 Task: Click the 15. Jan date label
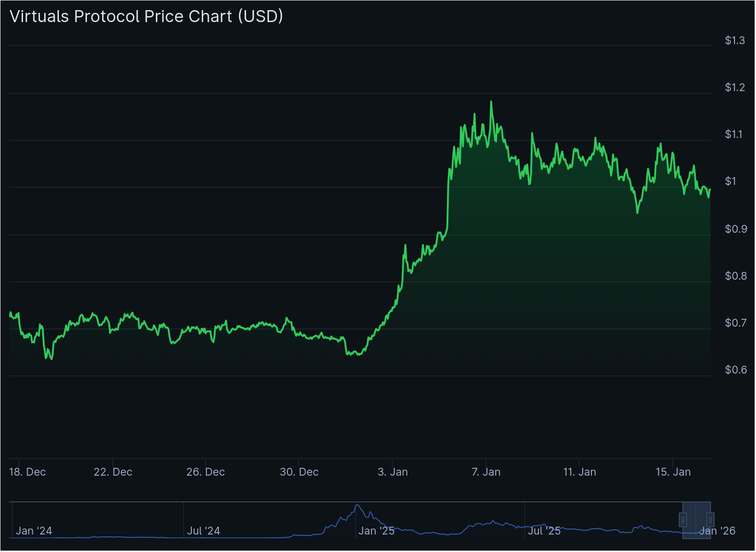click(x=673, y=472)
